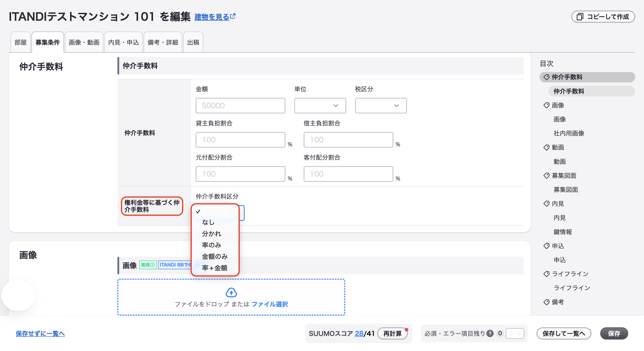Click tag icon beside 仲介手数料 in 目次
This screenshot has height=351, width=644.
[x=546, y=77]
